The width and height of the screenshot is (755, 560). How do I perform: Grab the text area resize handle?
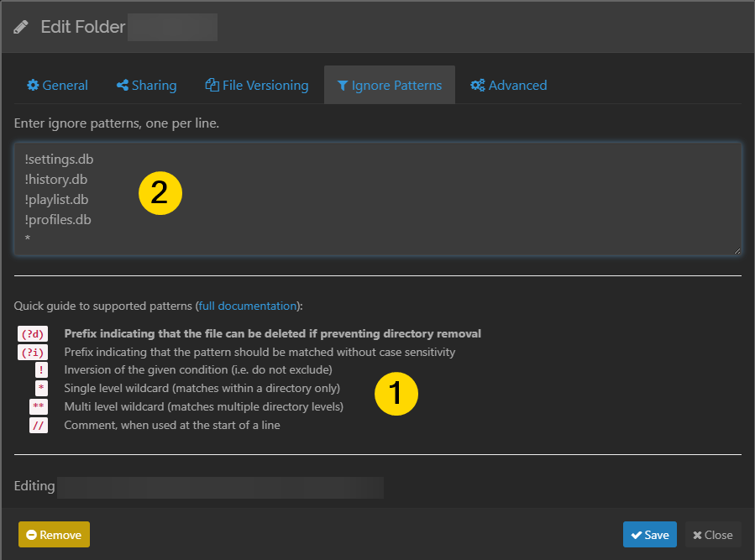pyautogui.click(x=737, y=249)
